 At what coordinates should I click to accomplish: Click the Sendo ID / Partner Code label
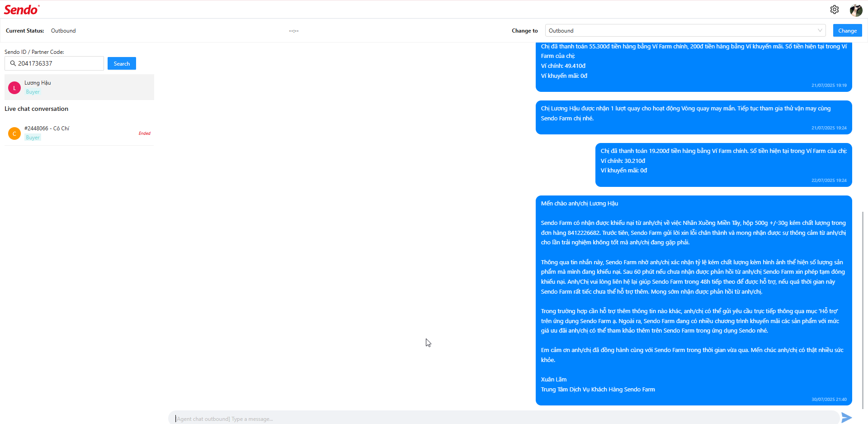[34, 52]
